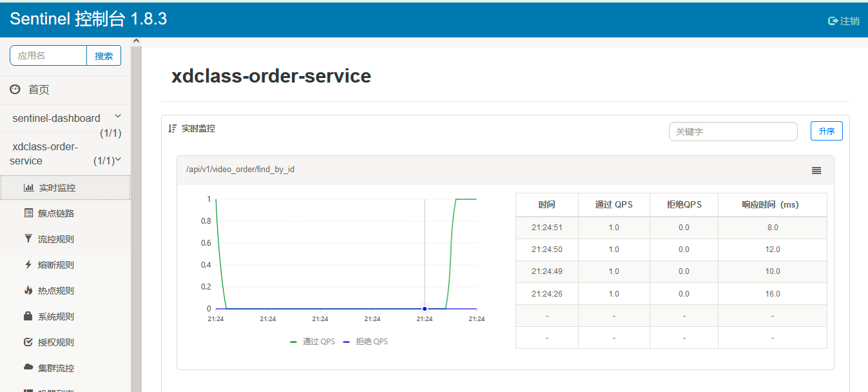Collapse the xdclass-order-service app chevron
Screen dimensions: 868x392
click(118, 159)
